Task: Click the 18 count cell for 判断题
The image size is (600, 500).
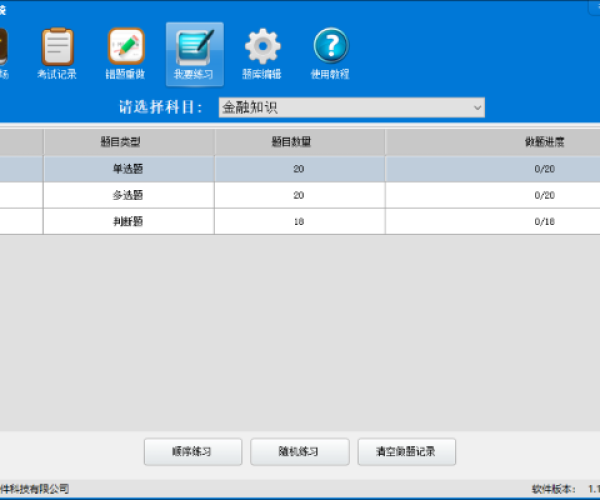Action: pos(299,221)
